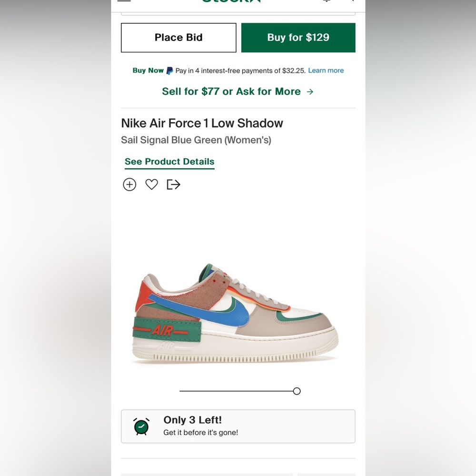Click the Nike Air Force 1 Low Shadow title
476x476 pixels.
coord(202,123)
